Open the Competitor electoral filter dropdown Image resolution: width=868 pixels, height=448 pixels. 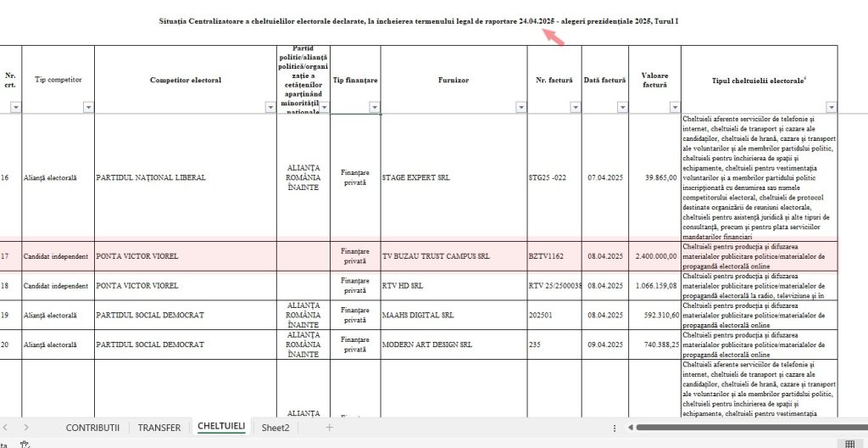[270, 107]
